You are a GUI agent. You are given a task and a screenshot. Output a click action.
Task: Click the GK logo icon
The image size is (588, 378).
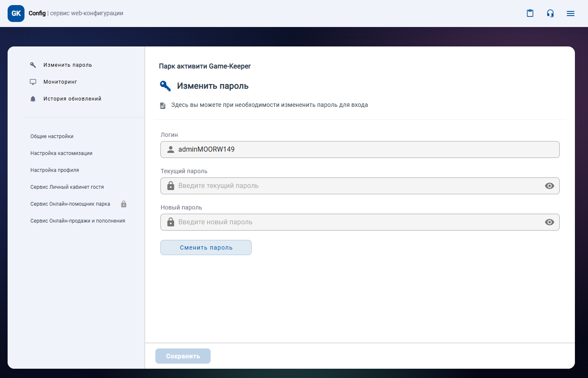click(x=16, y=14)
